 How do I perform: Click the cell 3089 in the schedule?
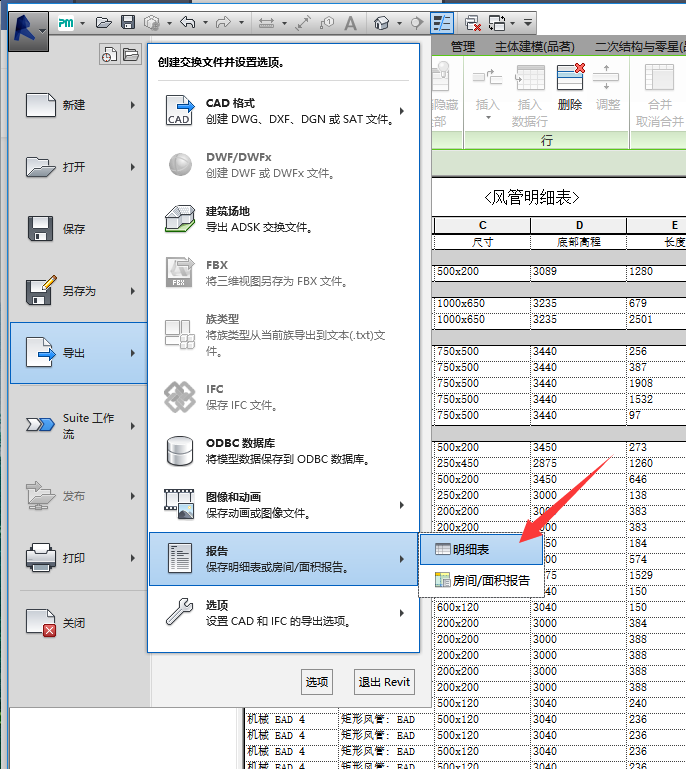tap(579, 272)
